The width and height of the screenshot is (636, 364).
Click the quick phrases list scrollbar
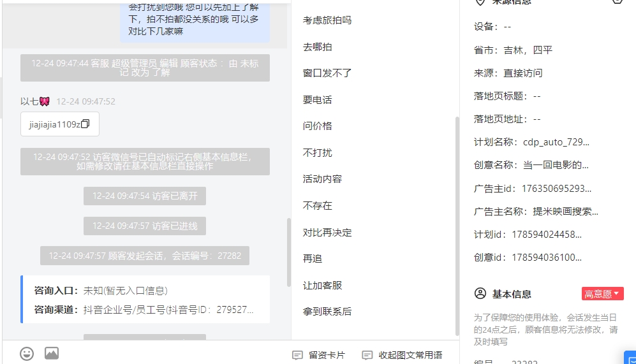tap(457, 226)
